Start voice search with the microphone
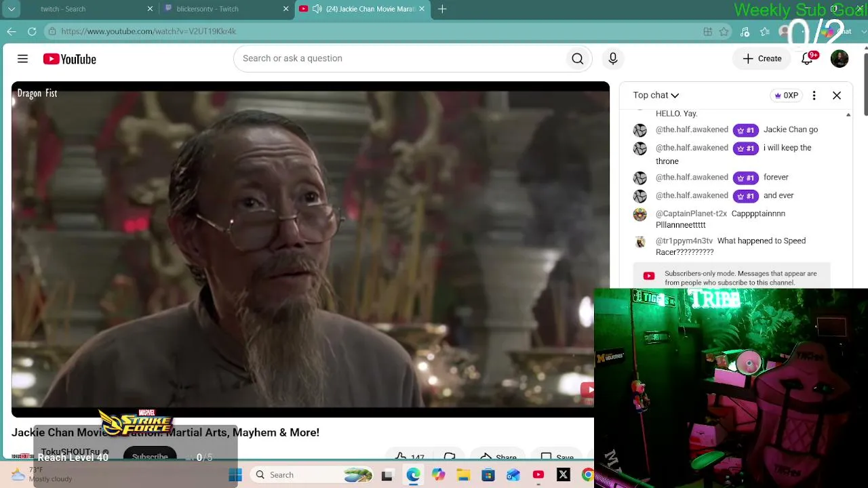The height and width of the screenshot is (488, 868). 613,59
